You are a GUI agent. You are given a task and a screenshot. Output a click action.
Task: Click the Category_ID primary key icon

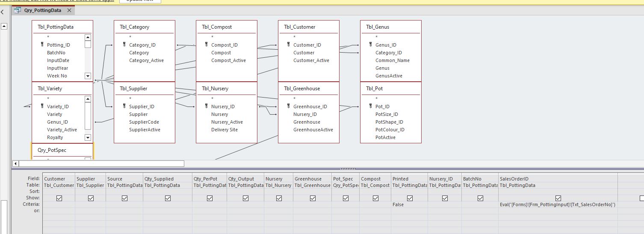point(124,44)
